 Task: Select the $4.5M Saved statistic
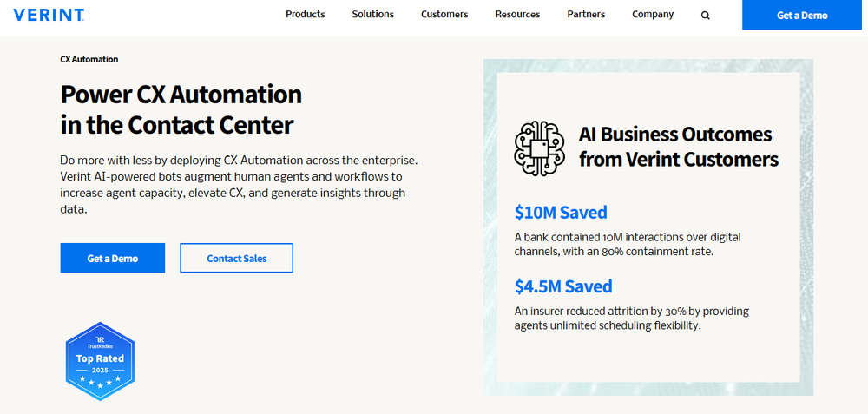[563, 286]
